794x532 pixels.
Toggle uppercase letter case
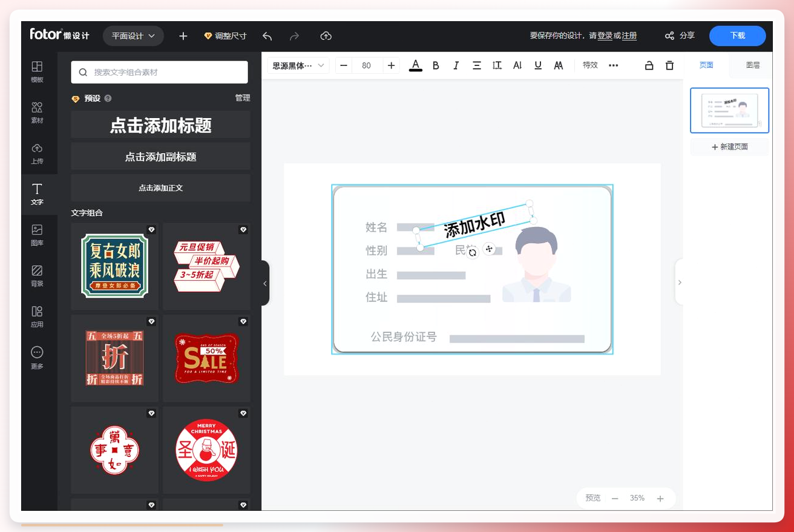(559, 65)
